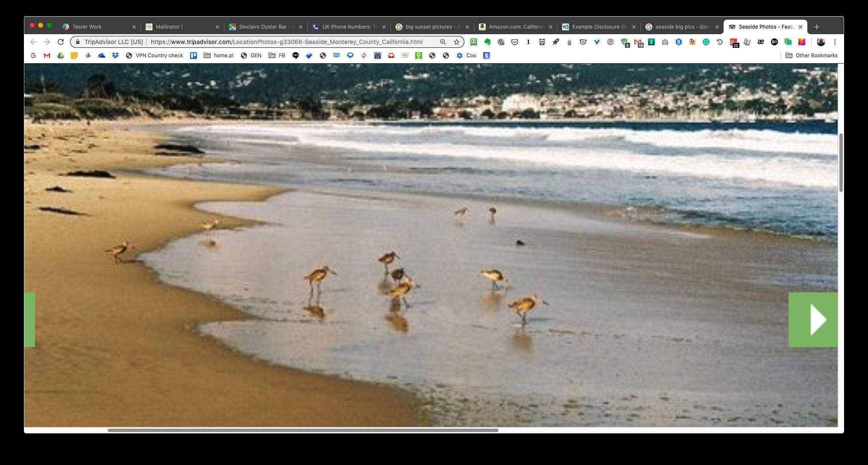
Task: Click the previous photo green button
Action: pyautogui.click(x=29, y=319)
